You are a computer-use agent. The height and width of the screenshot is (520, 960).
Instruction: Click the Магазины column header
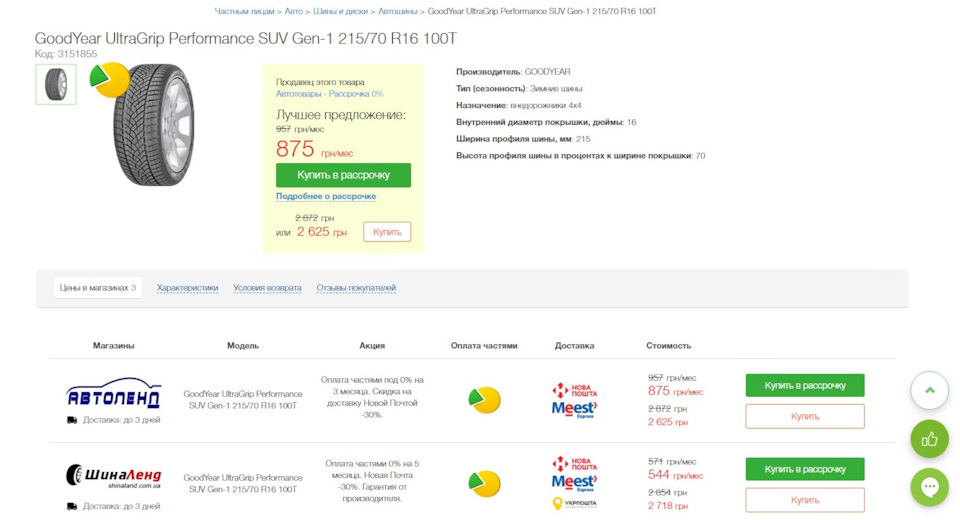tap(113, 345)
